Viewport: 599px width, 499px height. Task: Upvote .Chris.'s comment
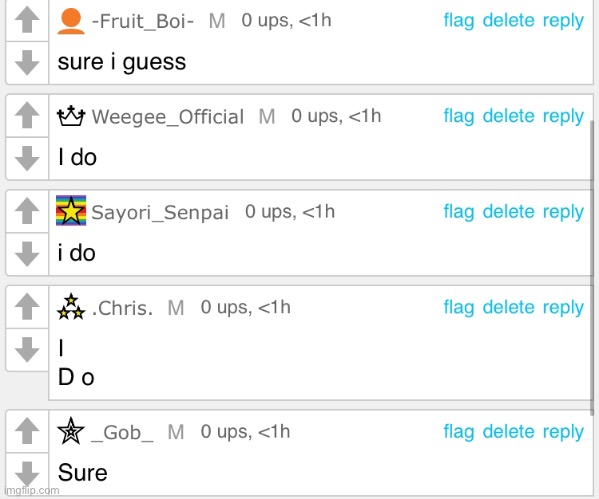[x=27, y=306]
